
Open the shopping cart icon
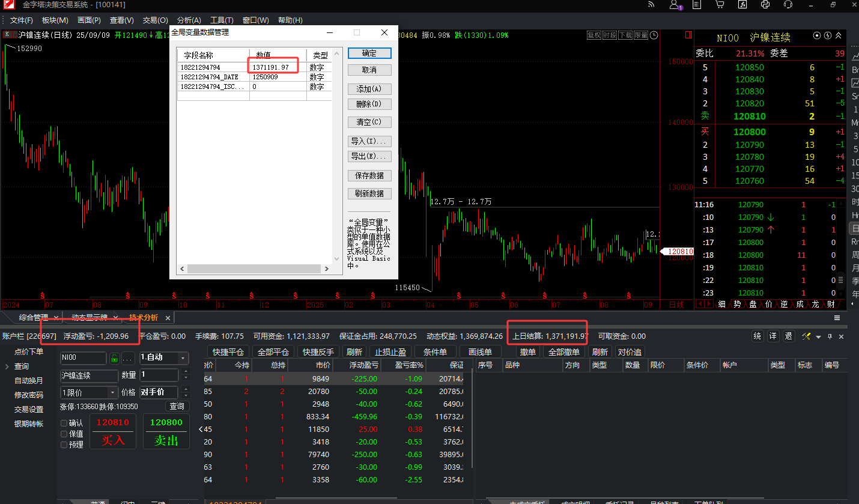tap(720, 5)
